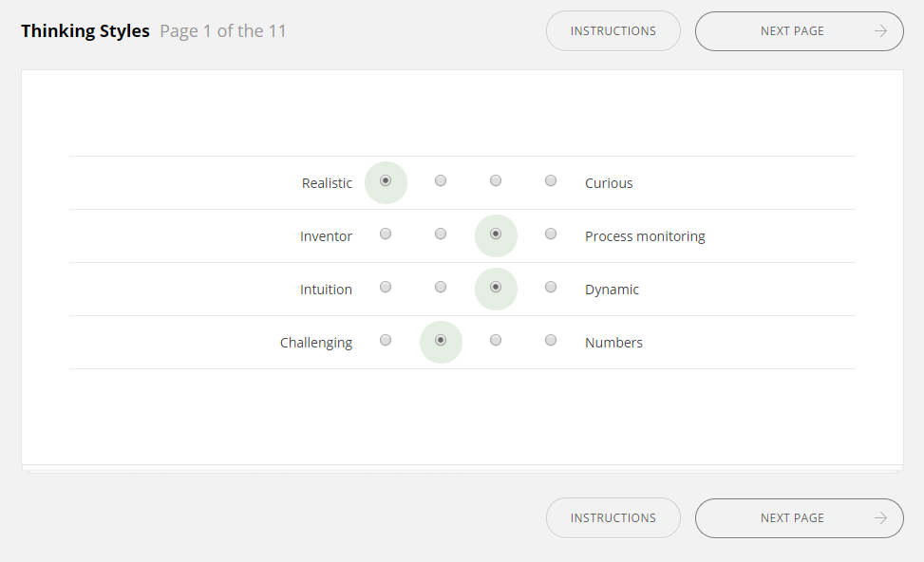This screenshot has height=562, width=924.
Task: Select the radio button nearest Process monitoring
Action: coord(551,234)
